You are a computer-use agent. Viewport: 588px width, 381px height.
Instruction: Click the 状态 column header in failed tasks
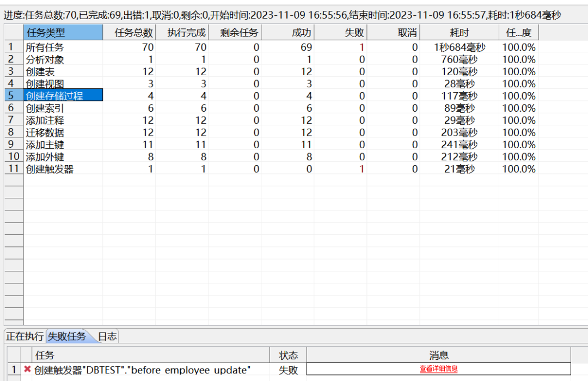(x=289, y=355)
